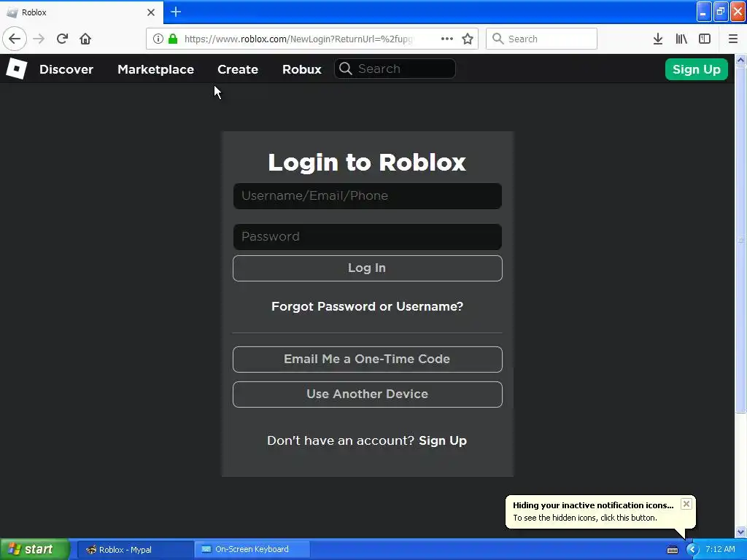Screen dimensions: 747x560
Task: Click the page scrollbar down arrow
Action: click(740, 532)
